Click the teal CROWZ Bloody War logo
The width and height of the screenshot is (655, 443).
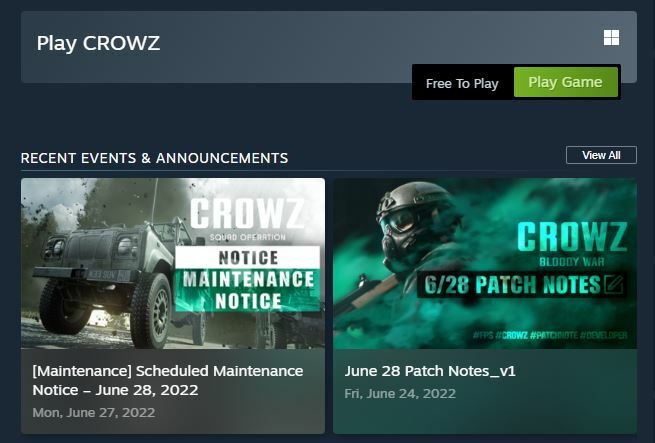coord(572,244)
